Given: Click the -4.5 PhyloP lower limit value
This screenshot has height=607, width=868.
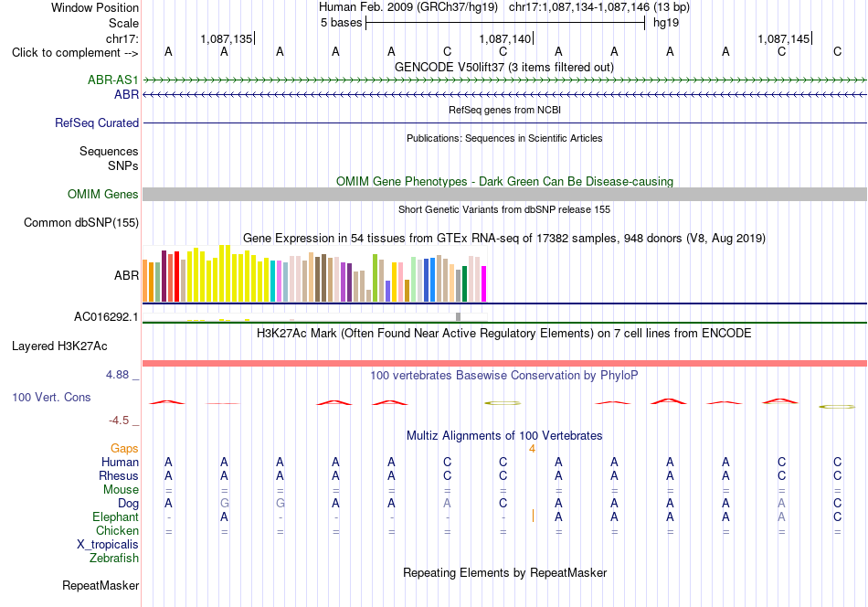Looking at the screenshot, I should click(x=119, y=421).
